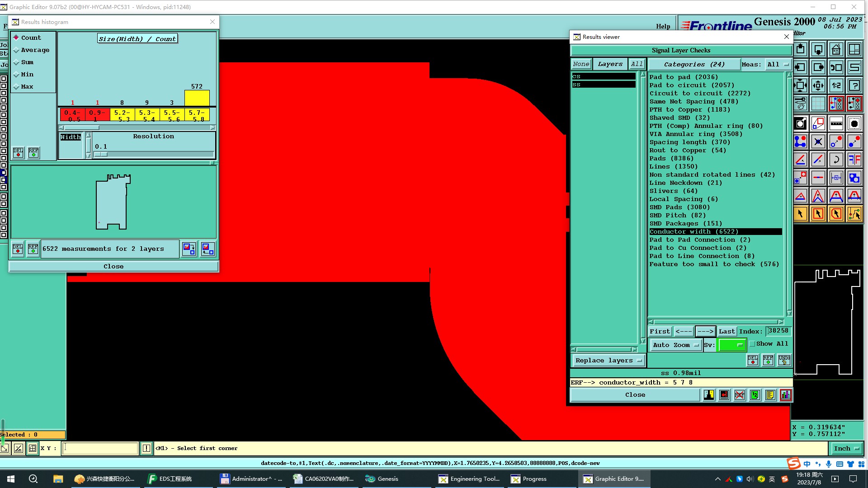Open the Meas All dropdown
The image size is (868, 488).
coord(778,65)
